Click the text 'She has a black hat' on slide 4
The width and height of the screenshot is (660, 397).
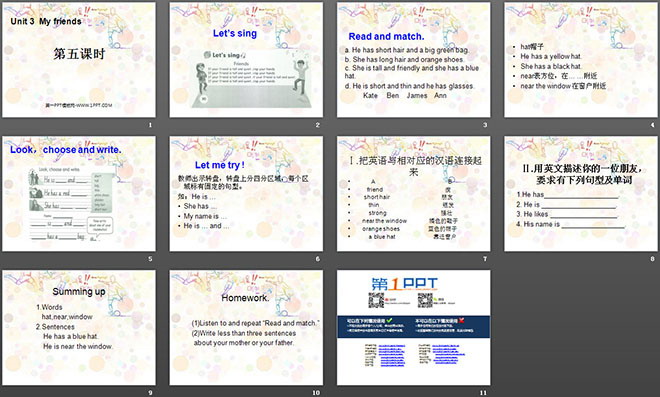click(551, 66)
